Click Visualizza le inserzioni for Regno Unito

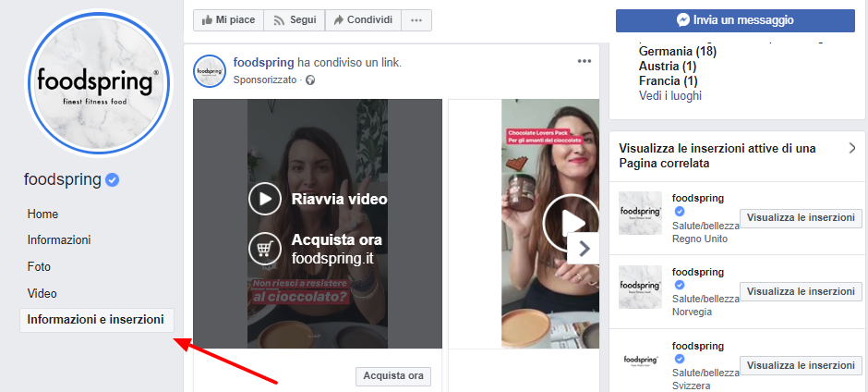(x=801, y=218)
